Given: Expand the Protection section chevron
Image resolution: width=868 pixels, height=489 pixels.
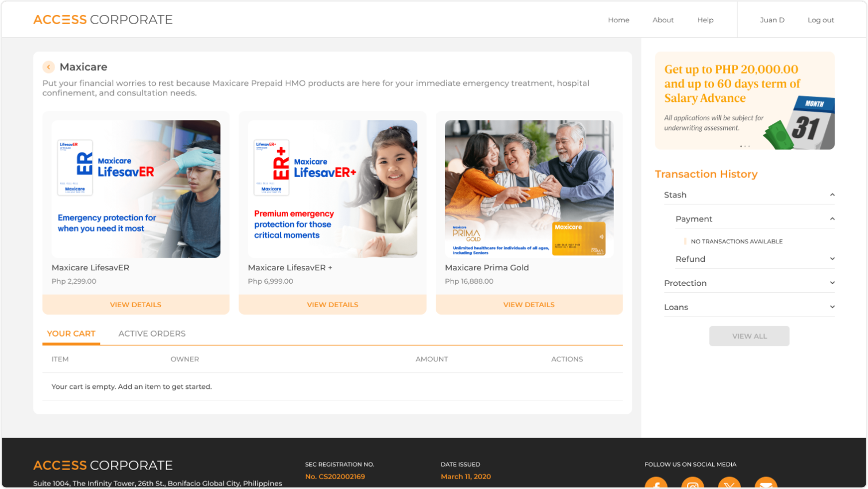Looking at the screenshot, I should 832,283.
